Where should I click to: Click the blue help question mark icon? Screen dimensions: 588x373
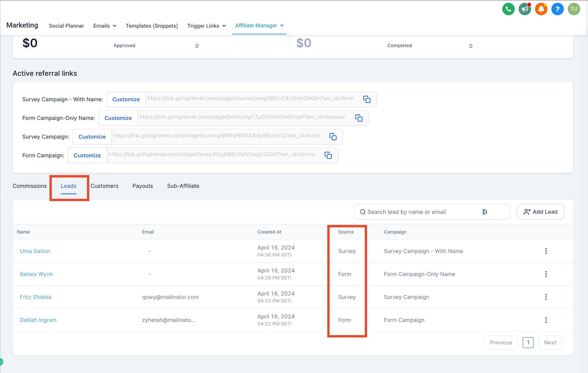pos(557,9)
